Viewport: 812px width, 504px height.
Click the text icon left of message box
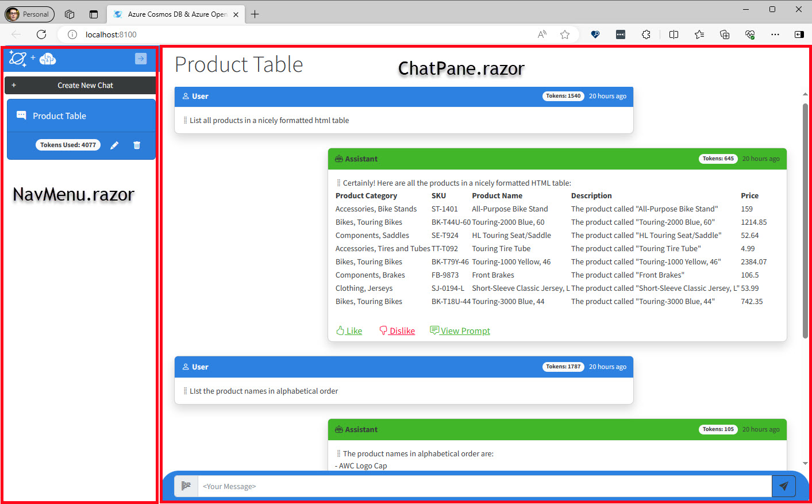coord(186,486)
